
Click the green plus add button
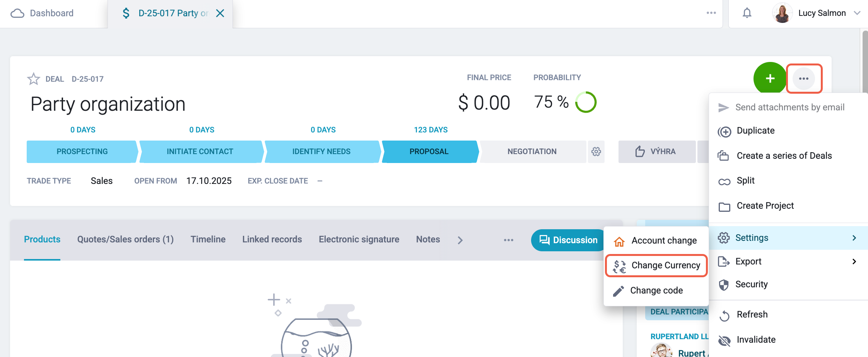[x=770, y=79]
